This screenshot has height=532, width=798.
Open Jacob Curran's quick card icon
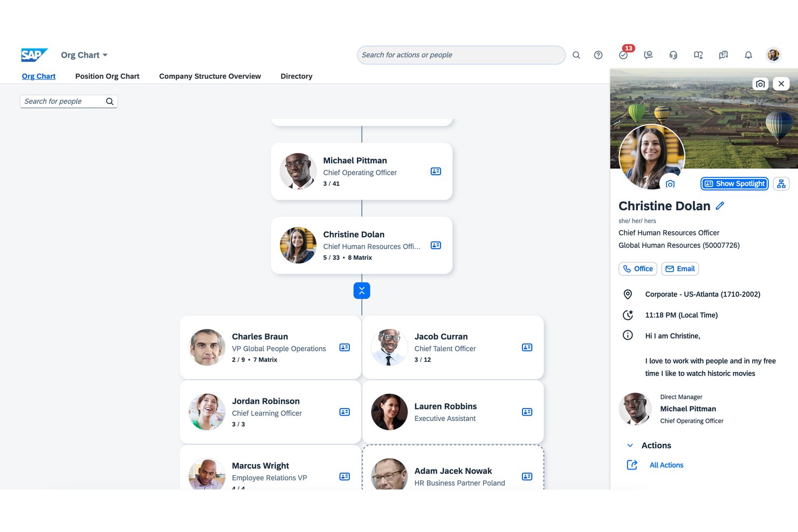[527, 348]
